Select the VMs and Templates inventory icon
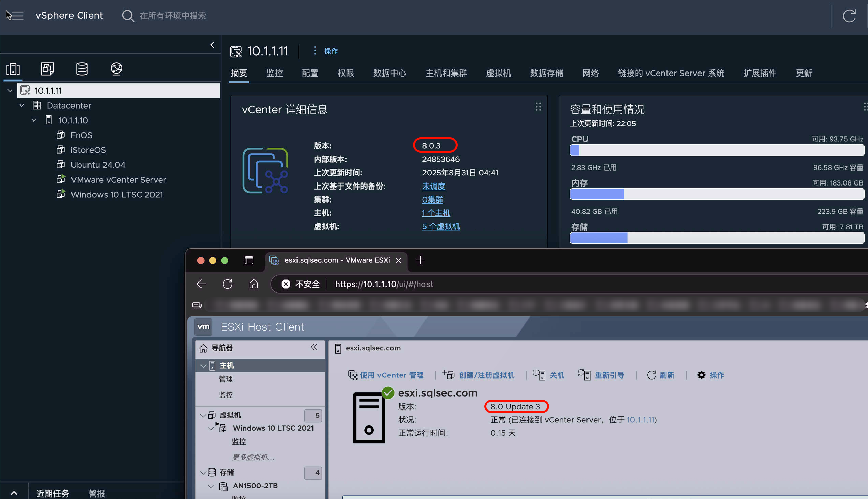The image size is (868, 499). coord(47,69)
